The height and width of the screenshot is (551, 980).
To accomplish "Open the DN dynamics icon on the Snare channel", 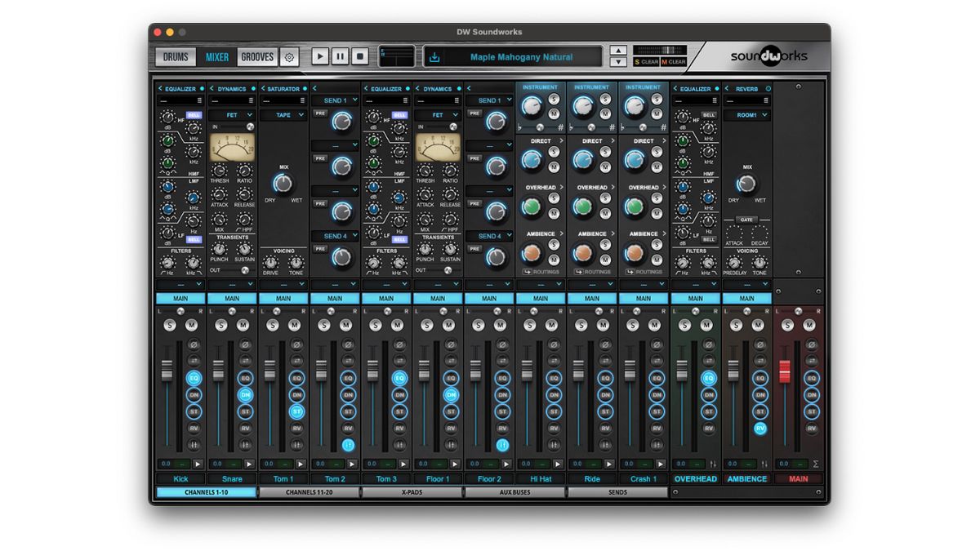I will click(x=246, y=395).
